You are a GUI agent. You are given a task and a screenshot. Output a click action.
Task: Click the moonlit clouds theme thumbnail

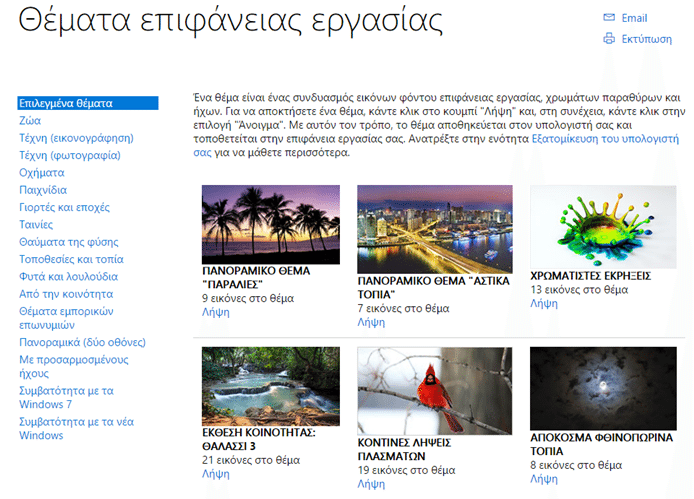(603, 388)
